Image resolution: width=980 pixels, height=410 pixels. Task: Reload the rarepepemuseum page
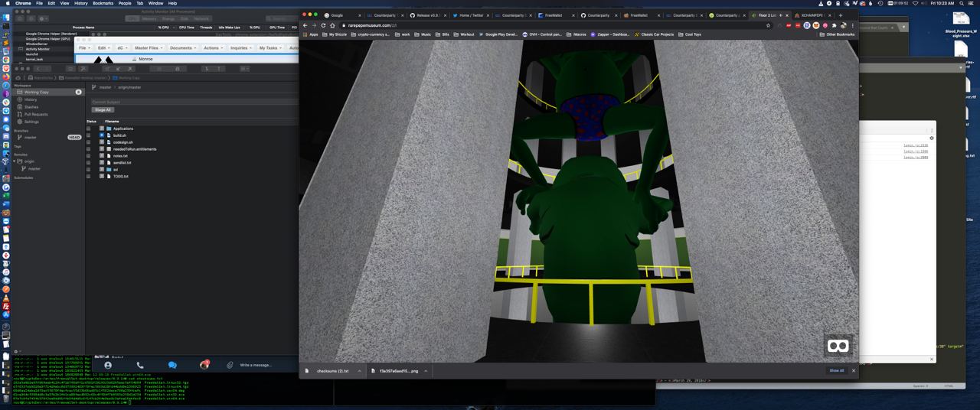coord(323,25)
